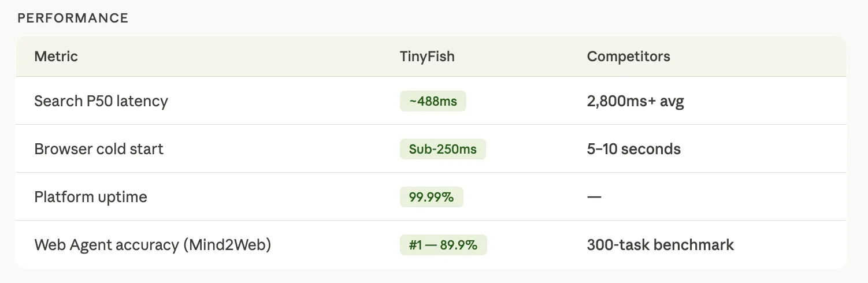
Task: Select the Browser cold start row label
Action: (99, 149)
